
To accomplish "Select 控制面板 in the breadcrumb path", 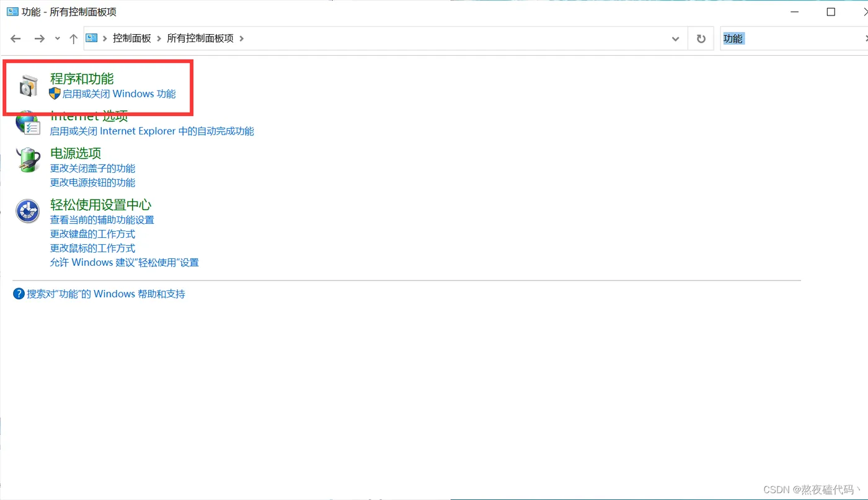I will (x=131, y=38).
